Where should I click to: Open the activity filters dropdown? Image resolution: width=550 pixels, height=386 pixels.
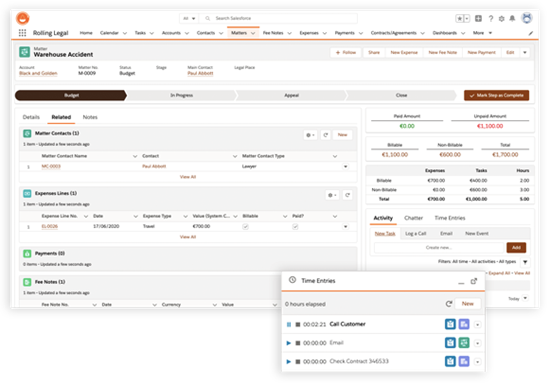point(525,262)
